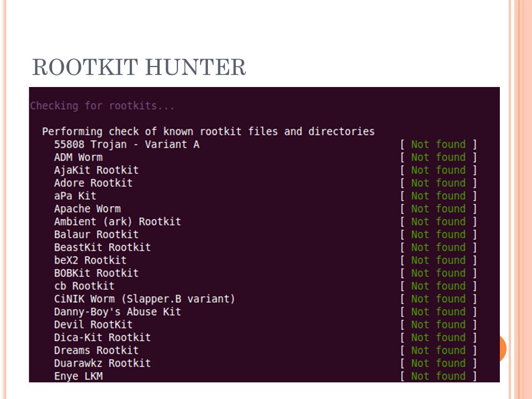This screenshot has height=399, width=532.
Task: Click 'Not found' result for Balaur Rootkit
Action: tap(438, 235)
